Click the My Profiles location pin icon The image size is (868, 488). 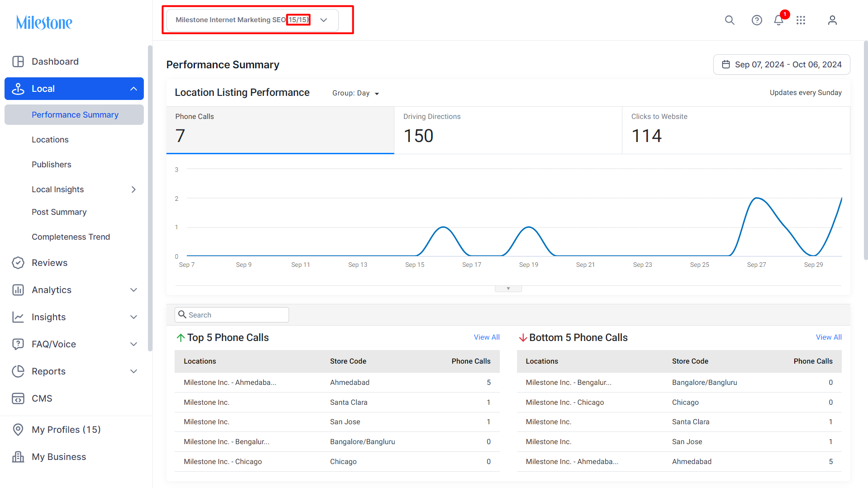[18, 430]
